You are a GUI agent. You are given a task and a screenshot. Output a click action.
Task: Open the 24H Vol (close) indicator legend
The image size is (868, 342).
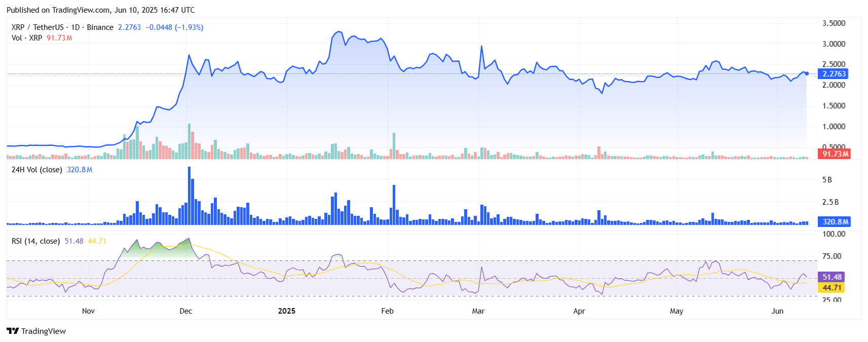pos(36,170)
